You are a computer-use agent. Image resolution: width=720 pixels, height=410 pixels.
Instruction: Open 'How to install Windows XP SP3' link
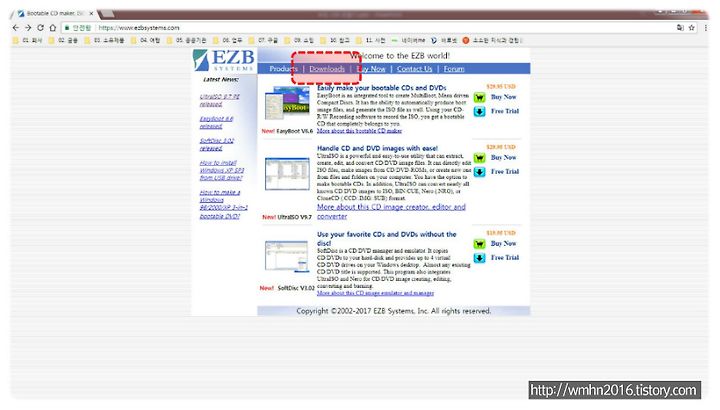point(222,170)
